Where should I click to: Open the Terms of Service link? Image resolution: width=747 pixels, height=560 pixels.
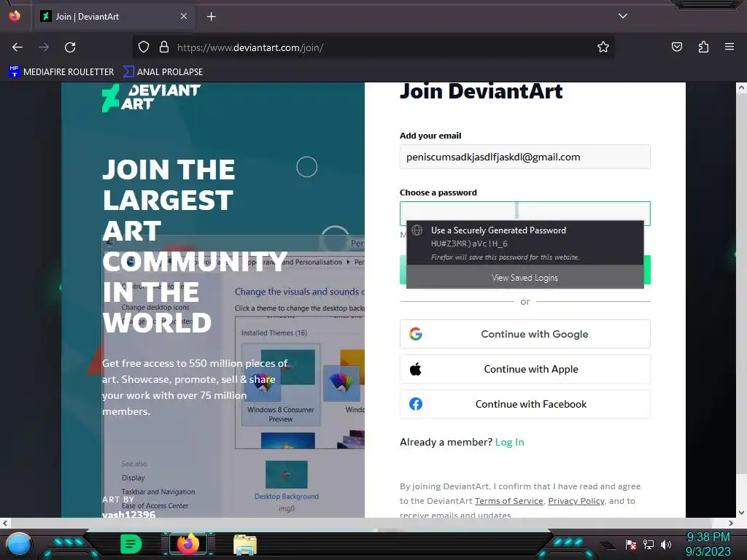[x=508, y=501]
